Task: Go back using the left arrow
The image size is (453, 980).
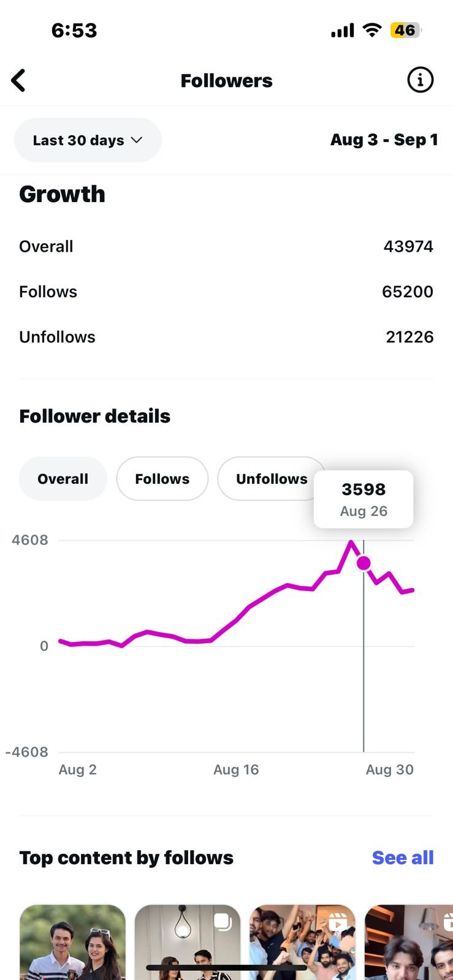Action: [x=18, y=80]
